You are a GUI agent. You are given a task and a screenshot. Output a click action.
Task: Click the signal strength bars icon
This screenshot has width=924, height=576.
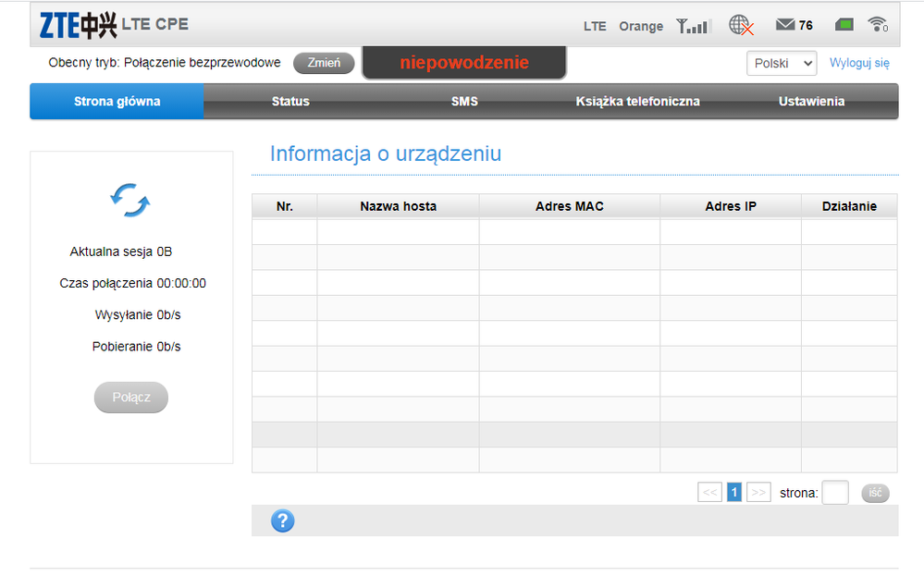tap(694, 26)
